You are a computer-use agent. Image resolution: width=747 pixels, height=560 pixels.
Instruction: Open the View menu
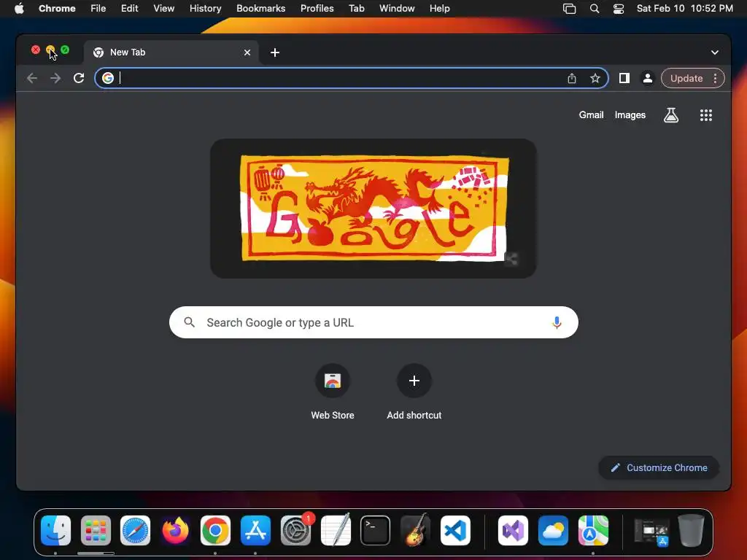pos(163,8)
